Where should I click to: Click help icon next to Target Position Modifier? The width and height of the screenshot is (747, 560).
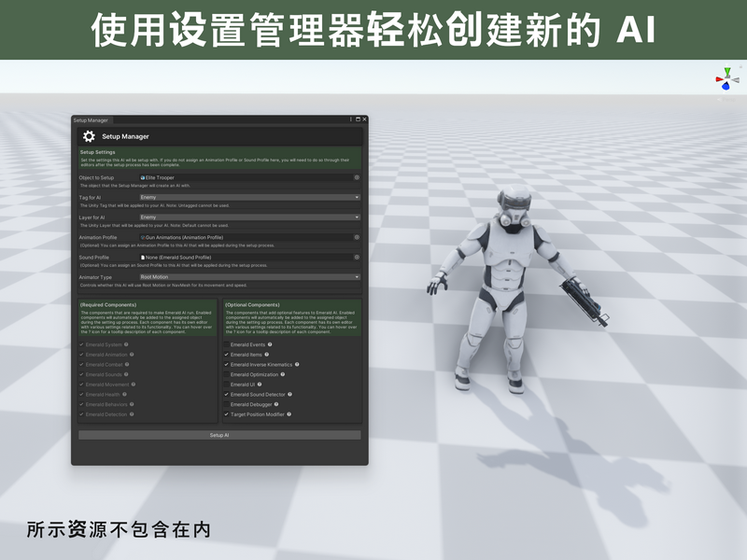(x=289, y=414)
